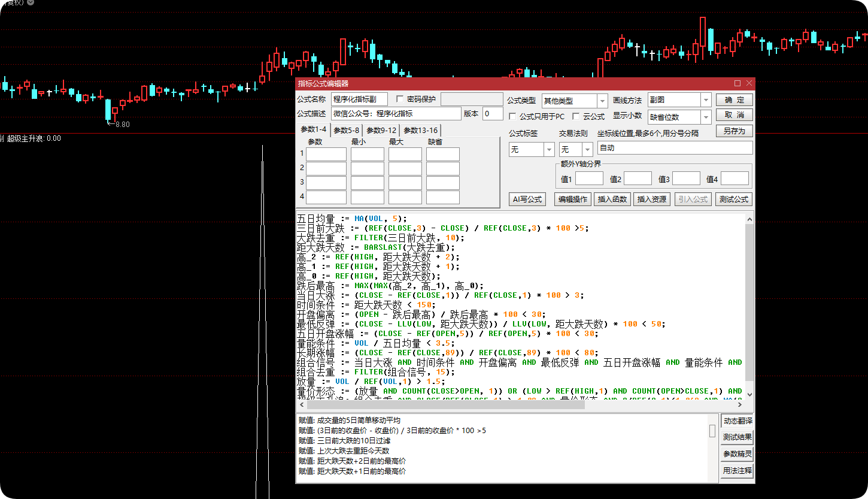Expand the 画线方法 dropdown showing 副图

(x=706, y=100)
